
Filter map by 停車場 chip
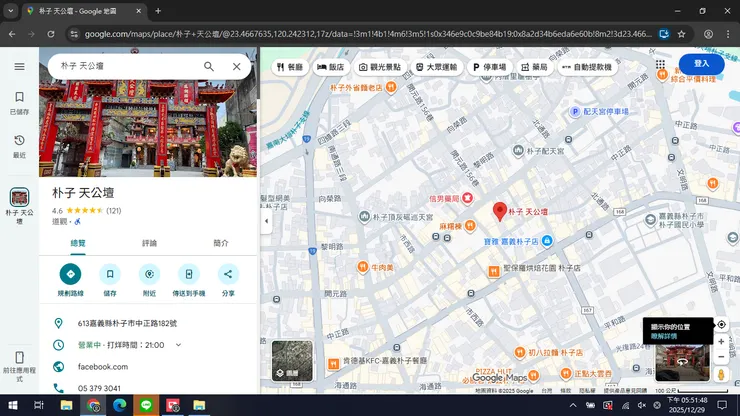coord(489,67)
